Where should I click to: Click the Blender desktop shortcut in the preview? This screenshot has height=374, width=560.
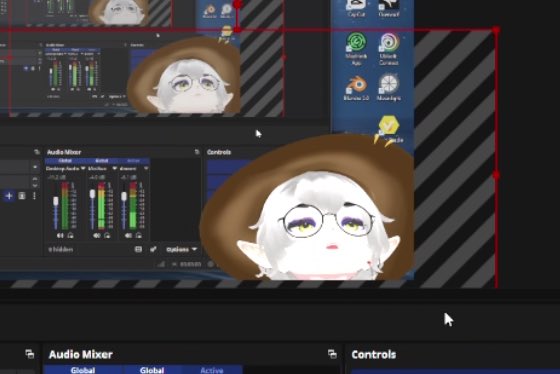tap(356, 88)
